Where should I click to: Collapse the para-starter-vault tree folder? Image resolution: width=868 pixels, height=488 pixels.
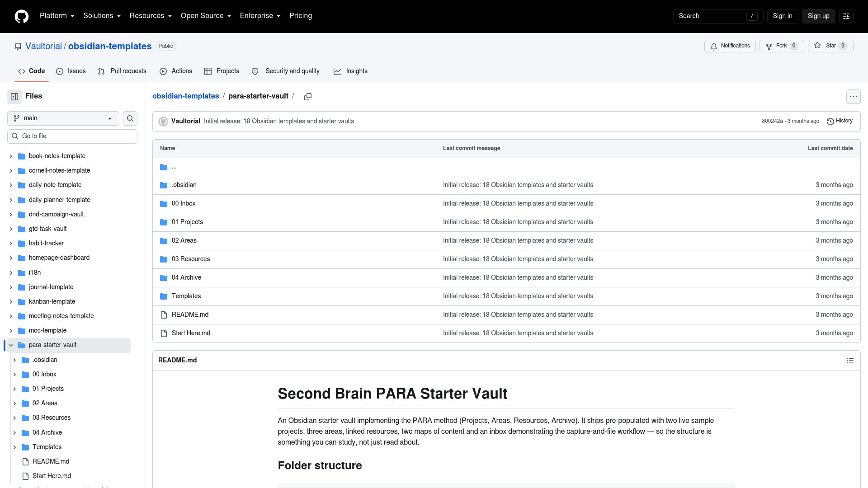11,345
